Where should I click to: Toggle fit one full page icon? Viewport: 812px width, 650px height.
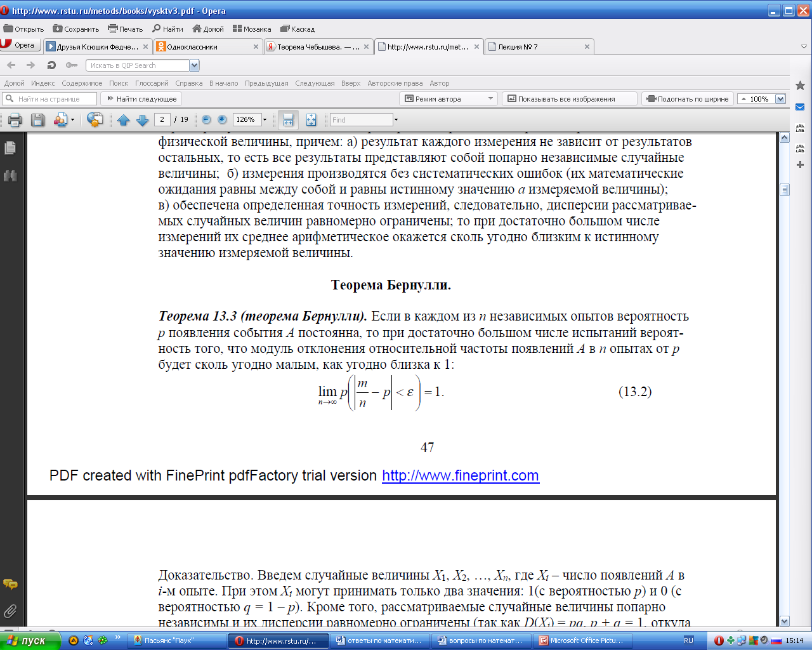311,120
